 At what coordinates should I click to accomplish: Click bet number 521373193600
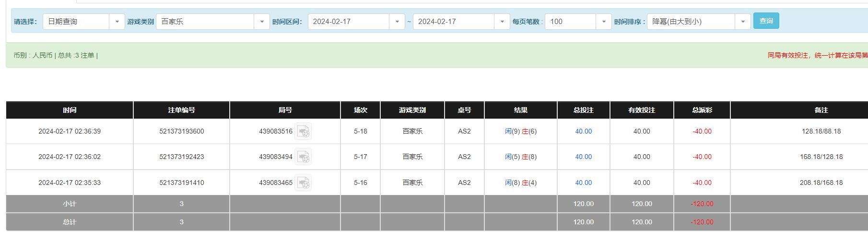(182, 131)
